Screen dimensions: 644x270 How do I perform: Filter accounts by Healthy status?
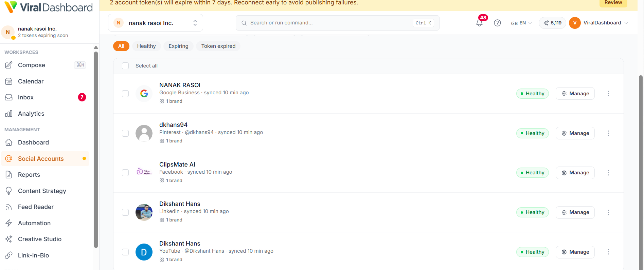pyautogui.click(x=146, y=46)
